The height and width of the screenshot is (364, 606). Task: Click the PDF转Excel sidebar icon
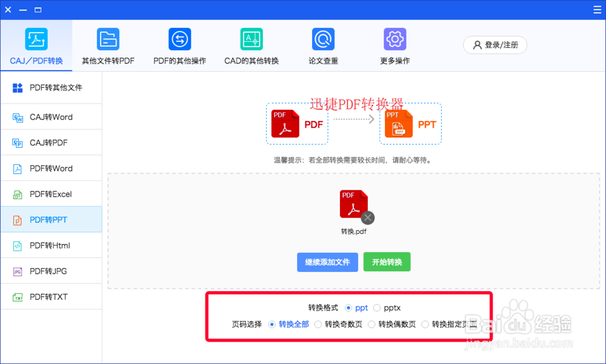coord(18,194)
